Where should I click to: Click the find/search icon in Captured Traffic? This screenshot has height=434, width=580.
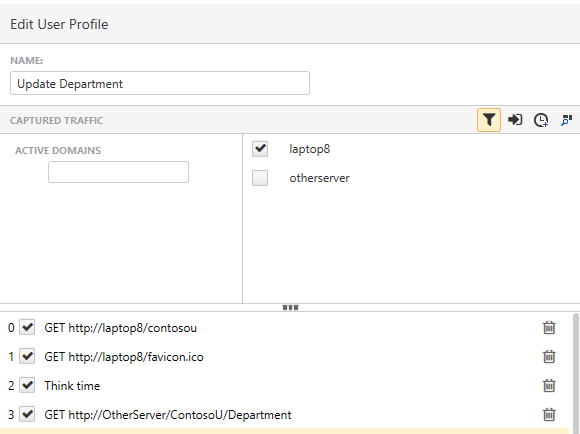(566, 120)
